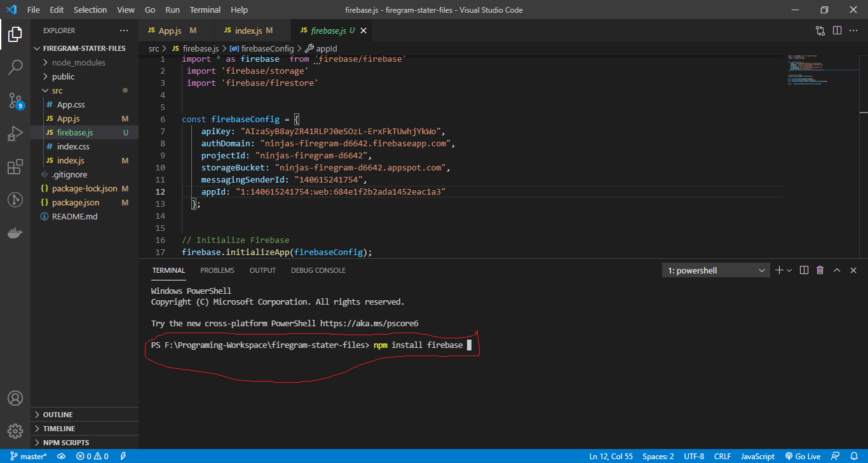
Task: Open the Help menu
Action: pos(239,10)
